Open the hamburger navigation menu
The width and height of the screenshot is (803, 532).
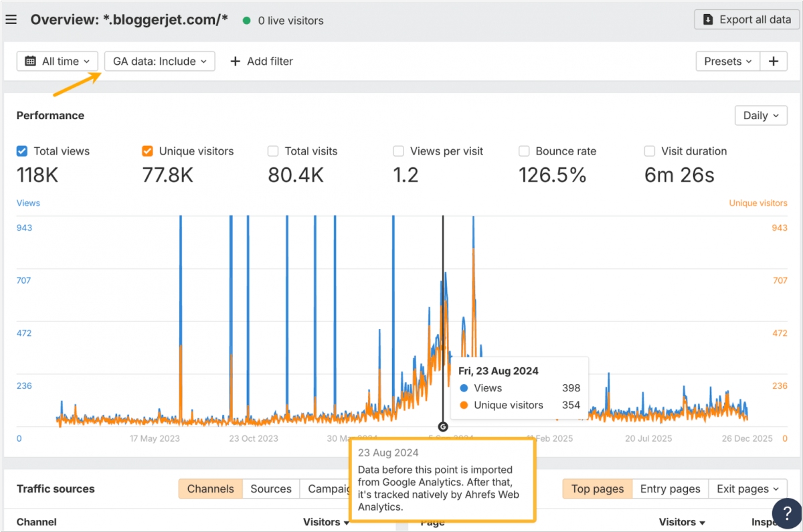click(11, 19)
